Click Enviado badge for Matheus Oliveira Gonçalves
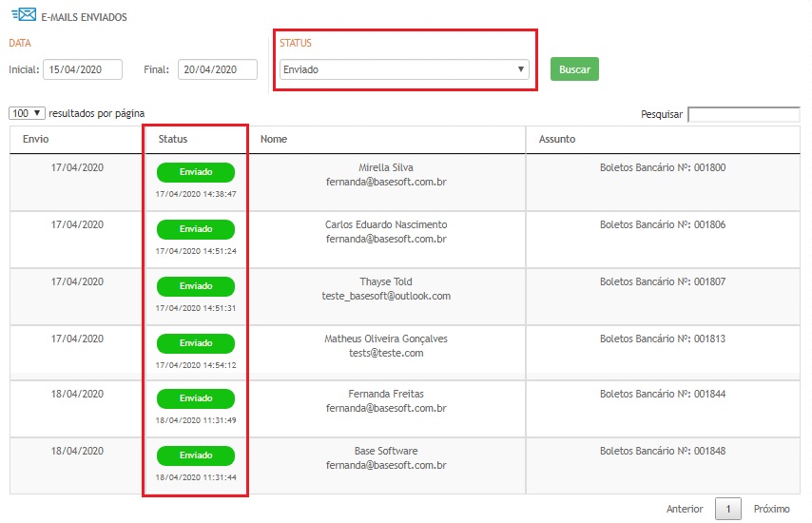 [196, 342]
